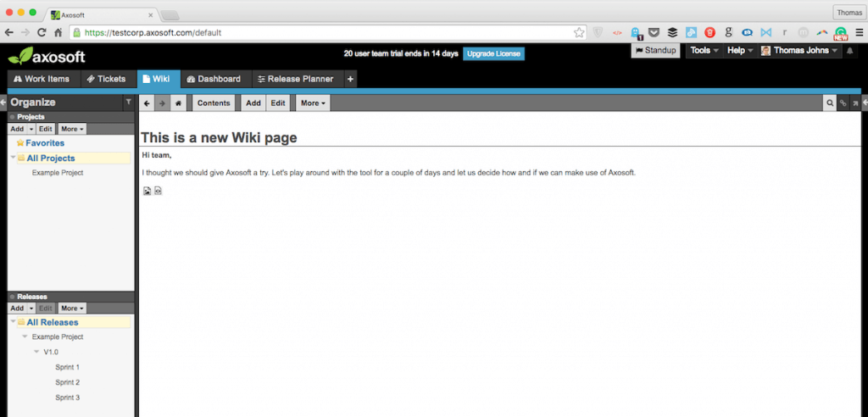This screenshot has height=417, width=868.
Task: Open the Projects Add dropdown arrow
Action: click(x=31, y=129)
